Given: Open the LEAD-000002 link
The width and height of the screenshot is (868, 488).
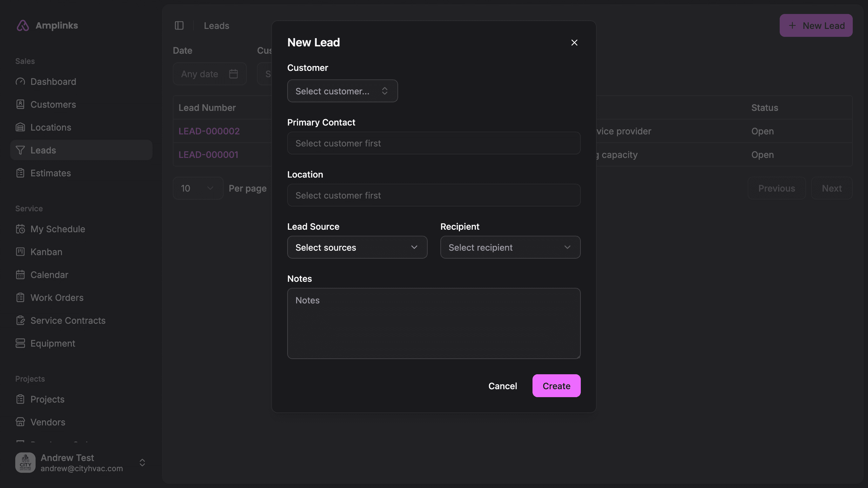Looking at the screenshot, I should tap(209, 131).
